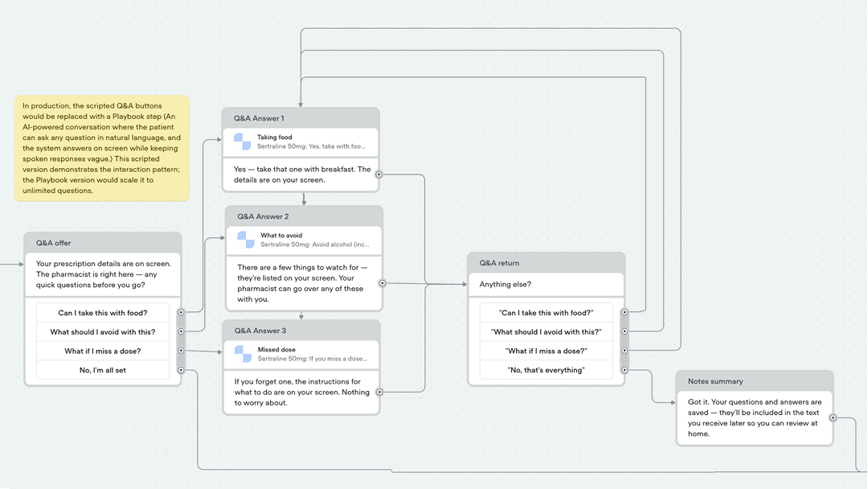868x489 pixels.
Task: Select 'What if I miss a dose?' option
Action: click(102, 351)
